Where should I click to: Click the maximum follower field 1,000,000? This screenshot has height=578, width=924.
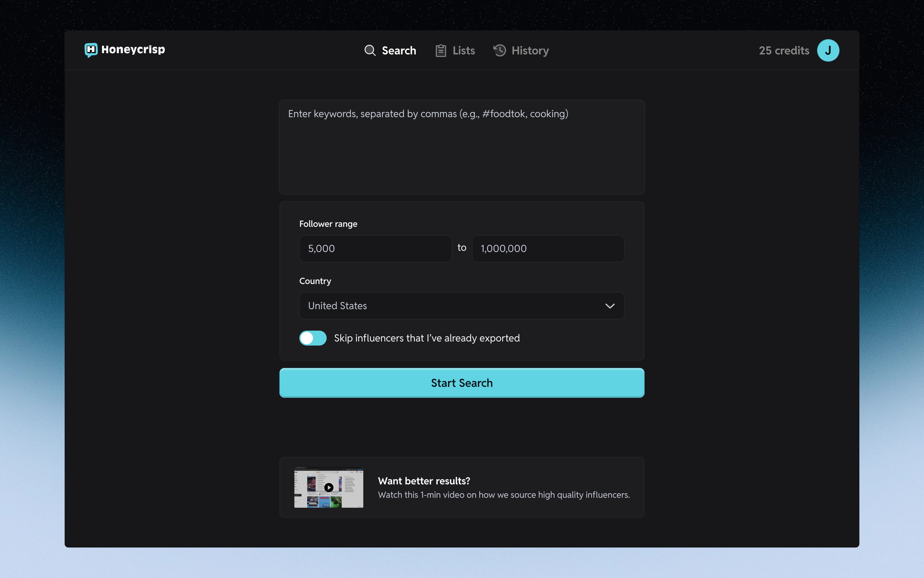point(548,249)
